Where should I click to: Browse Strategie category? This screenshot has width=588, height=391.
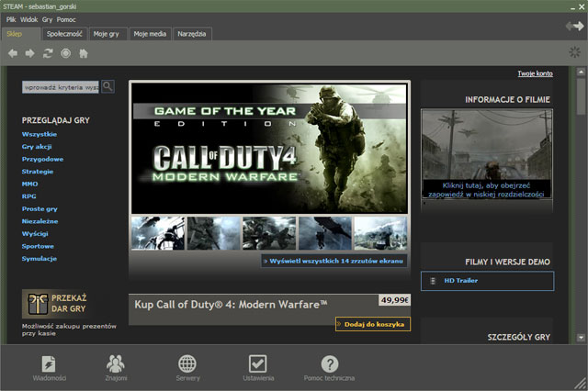click(x=38, y=172)
